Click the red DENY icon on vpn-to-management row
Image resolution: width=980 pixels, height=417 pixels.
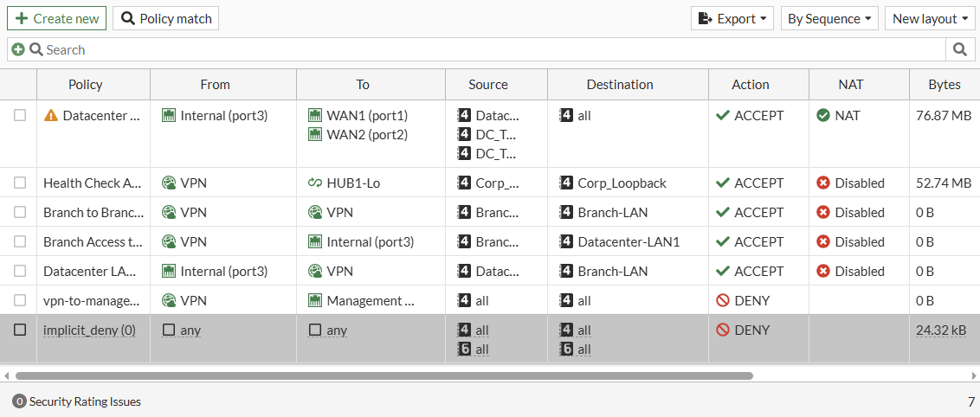click(723, 300)
